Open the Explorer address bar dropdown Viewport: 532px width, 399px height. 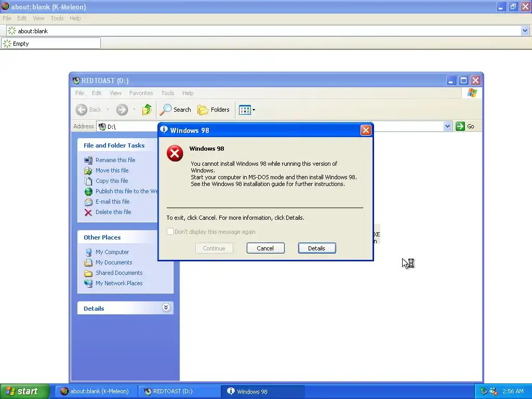coord(447,126)
